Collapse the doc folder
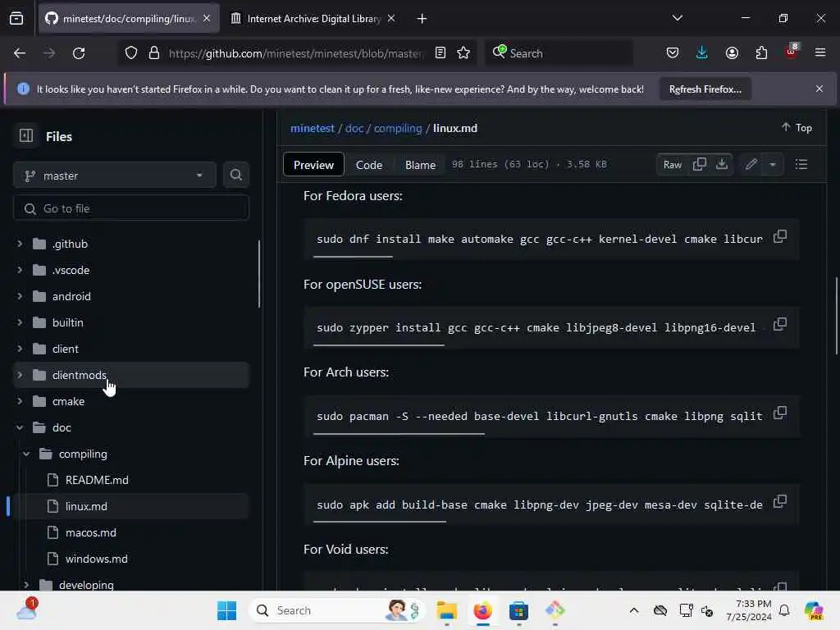Screen dimensions: 840x630 20,427
